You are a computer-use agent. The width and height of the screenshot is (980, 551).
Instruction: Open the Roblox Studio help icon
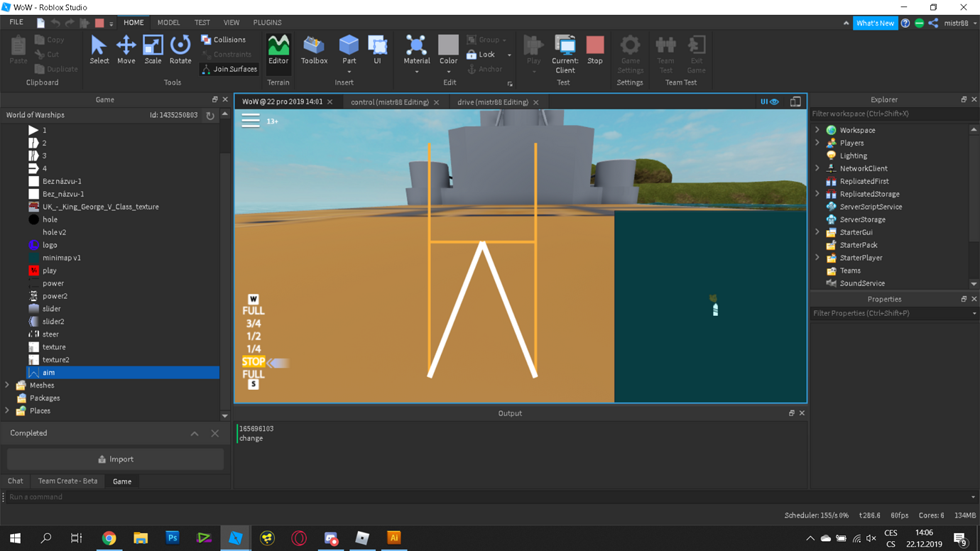click(905, 23)
